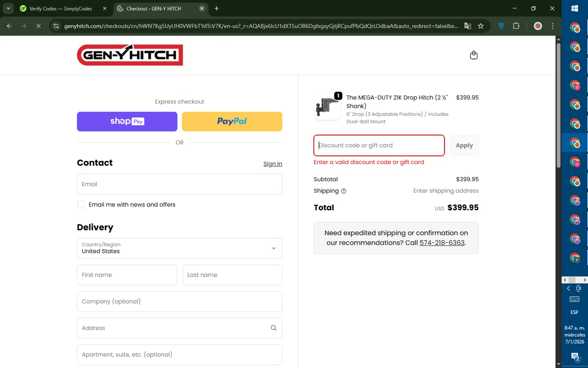Click the browser forward arrow
588x368 pixels.
tap(24, 26)
